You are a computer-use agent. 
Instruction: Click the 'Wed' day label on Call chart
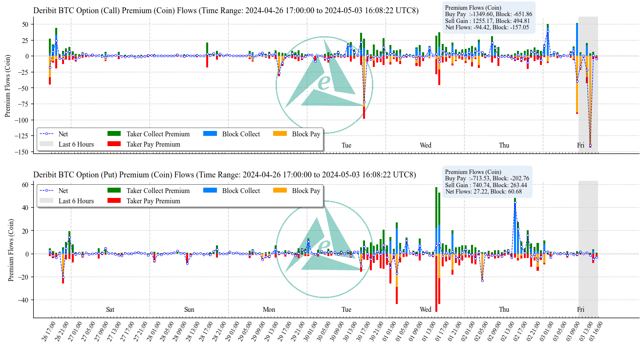426,145
